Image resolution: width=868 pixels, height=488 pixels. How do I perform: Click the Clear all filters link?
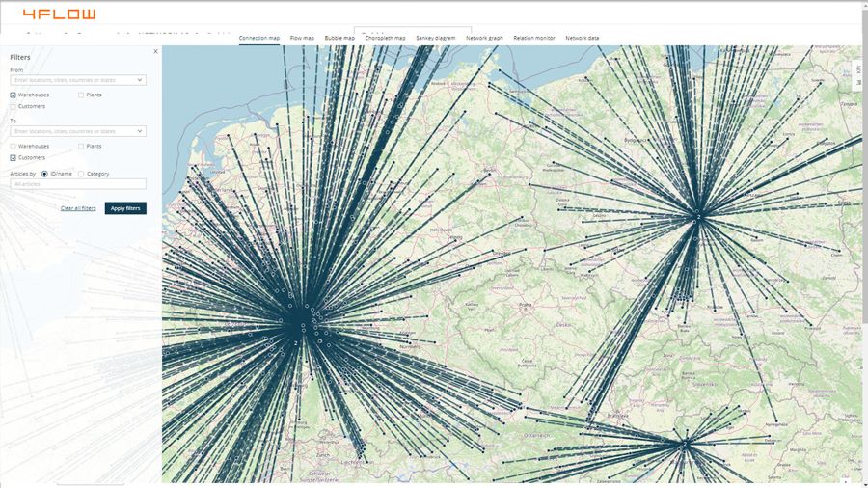click(78, 208)
